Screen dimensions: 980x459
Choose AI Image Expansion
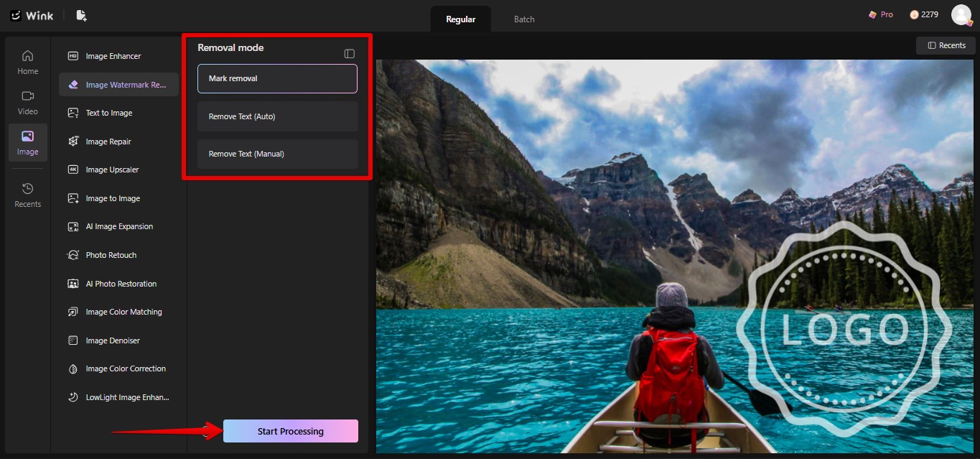[118, 226]
